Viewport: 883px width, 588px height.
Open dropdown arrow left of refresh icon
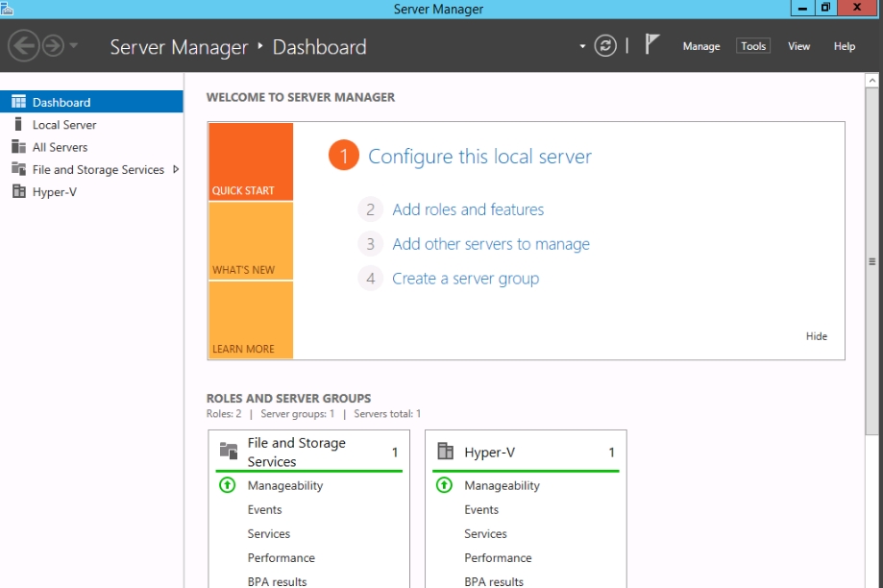coord(582,45)
